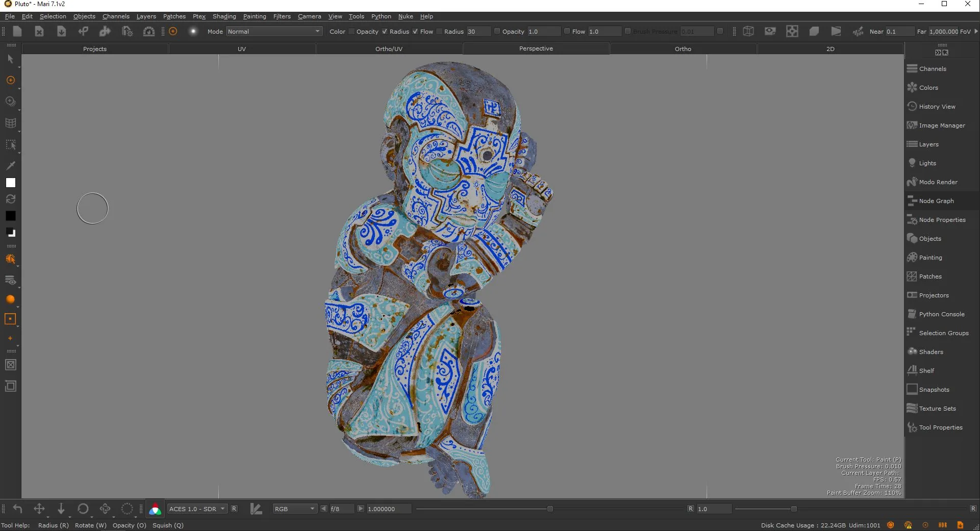The width and height of the screenshot is (980, 531).
Task: Click the wireframe cube icon in toolbar
Action: [748, 32]
